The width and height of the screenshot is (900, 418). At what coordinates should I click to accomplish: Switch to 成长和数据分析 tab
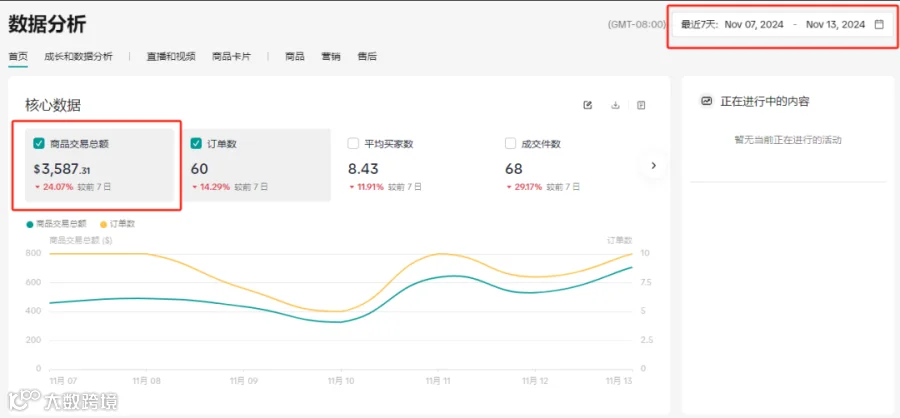pos(79,56)
